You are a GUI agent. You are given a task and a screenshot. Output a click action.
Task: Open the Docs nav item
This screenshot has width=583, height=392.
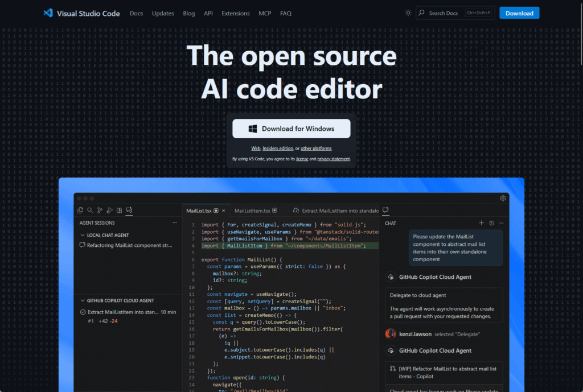[x=137, y=14]
